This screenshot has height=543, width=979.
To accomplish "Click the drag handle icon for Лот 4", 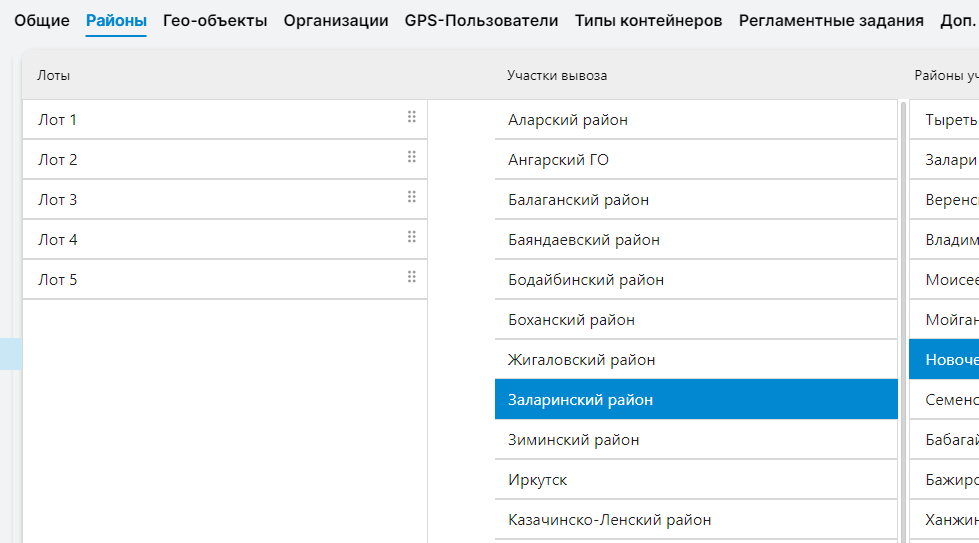I will (411, 237).
